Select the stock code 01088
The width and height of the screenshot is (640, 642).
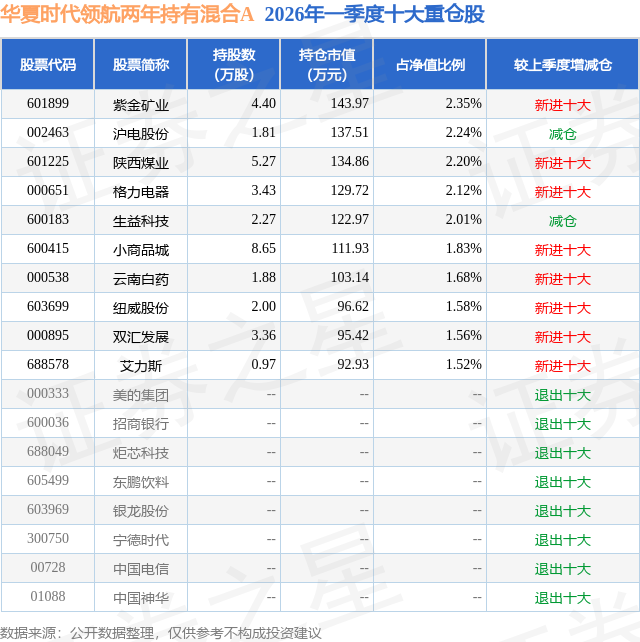pos(48,597)
